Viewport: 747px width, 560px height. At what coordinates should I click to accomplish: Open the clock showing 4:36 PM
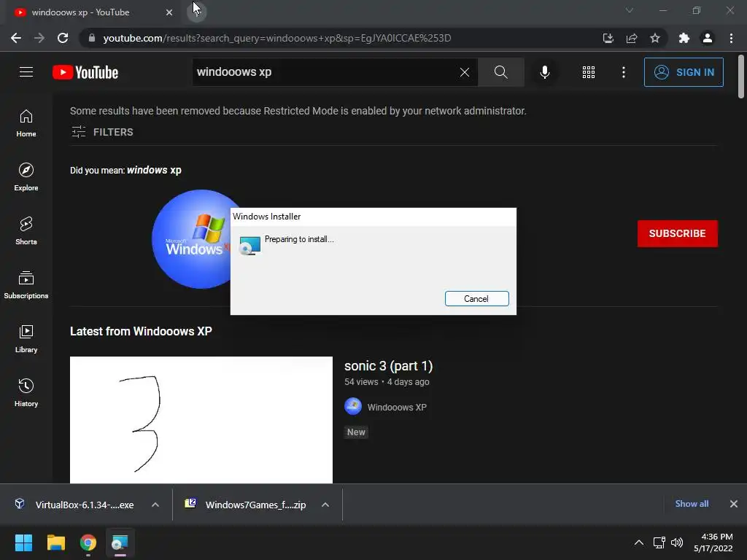(713, 542)
